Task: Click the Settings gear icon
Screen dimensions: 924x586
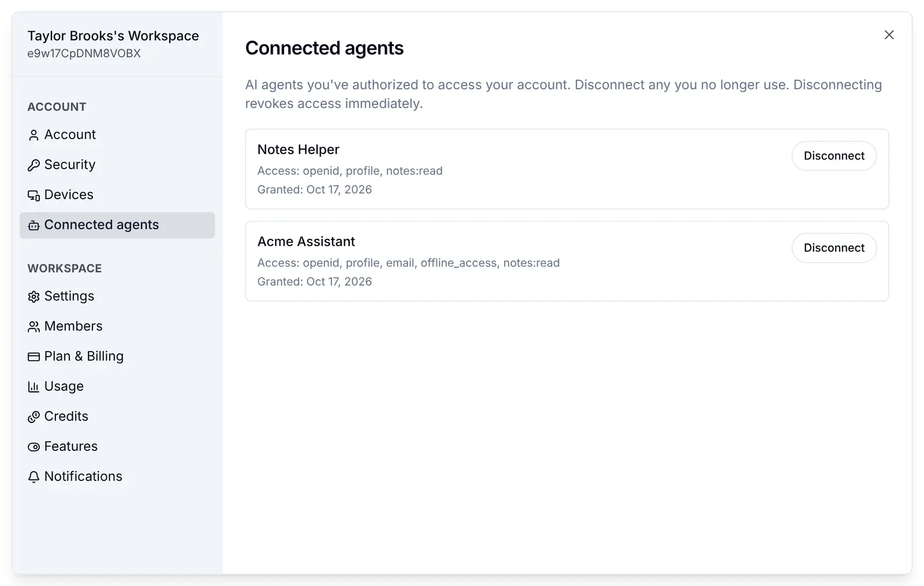Action: 33,296
